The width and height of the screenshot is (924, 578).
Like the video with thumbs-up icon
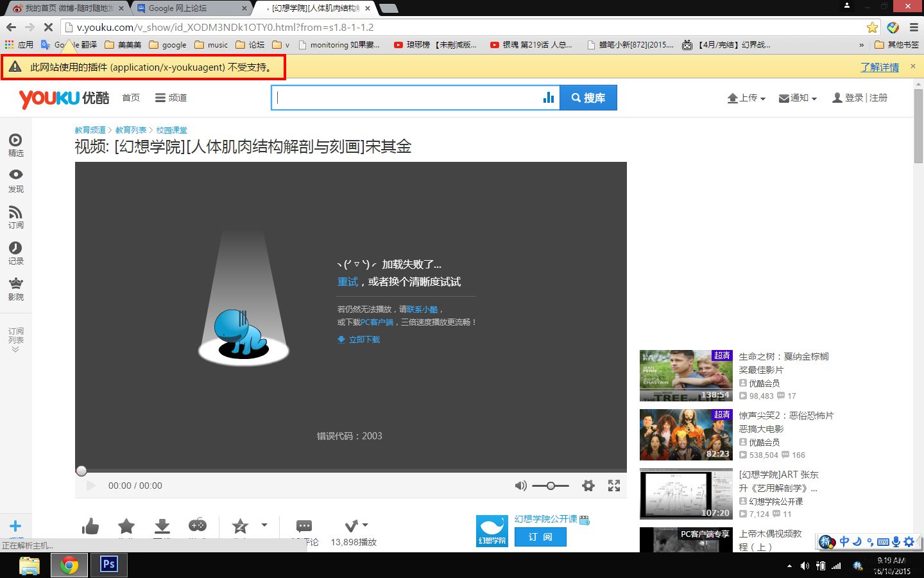(x=90, y=526)
